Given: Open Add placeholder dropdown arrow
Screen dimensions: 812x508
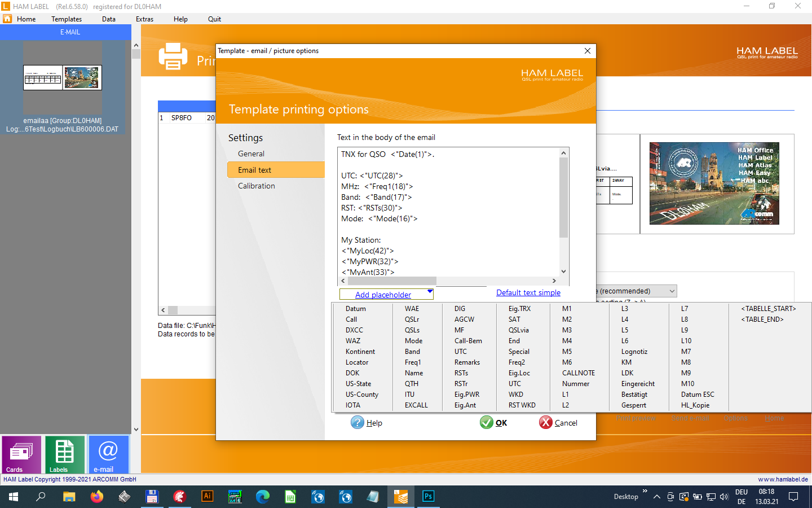Looking at the screenshot, I should [430, 292].
